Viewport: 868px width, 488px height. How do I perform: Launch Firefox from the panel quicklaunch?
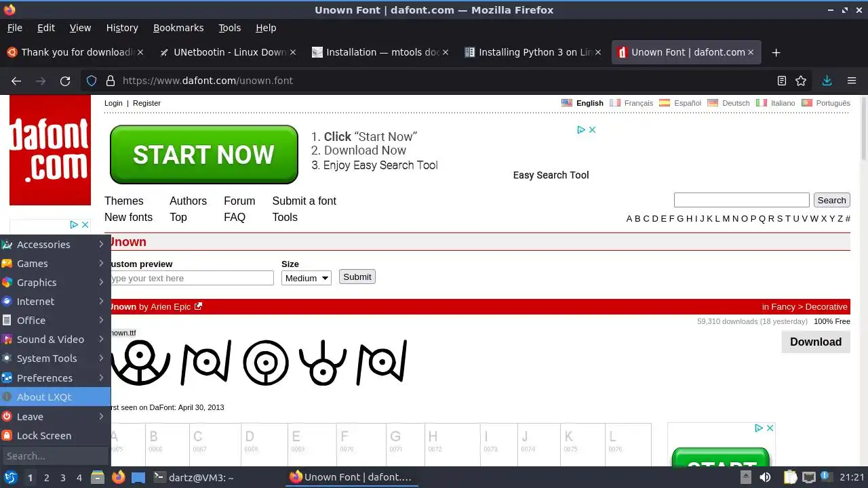118,477
